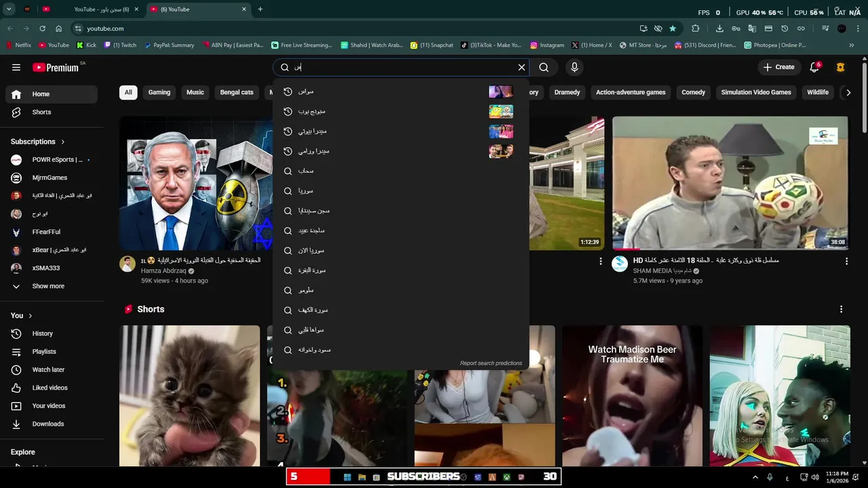
Task: Bookmark this page with the star icon
Action: click(673, 28)
